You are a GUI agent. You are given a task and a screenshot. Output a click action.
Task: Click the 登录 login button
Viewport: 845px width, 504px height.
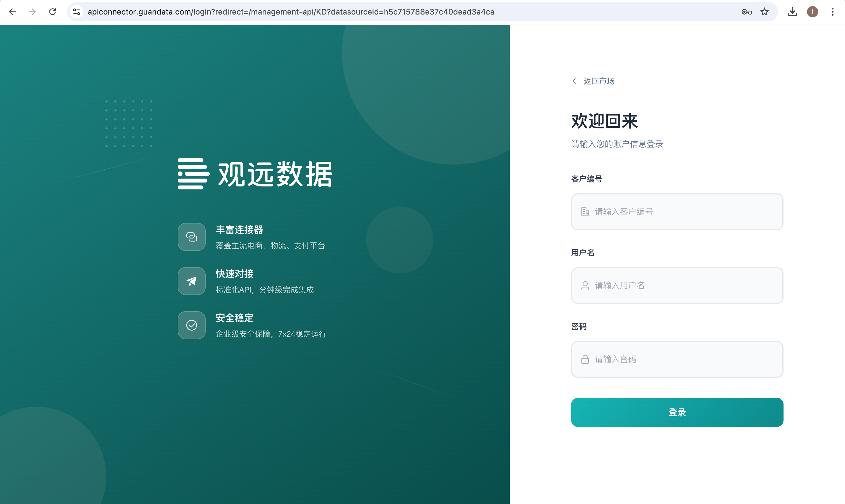tap(677, 412)
